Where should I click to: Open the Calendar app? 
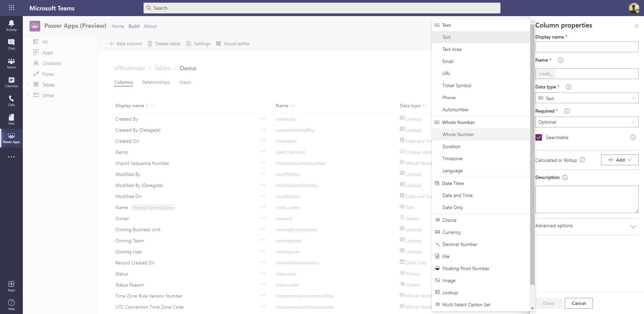coord(11,82)
